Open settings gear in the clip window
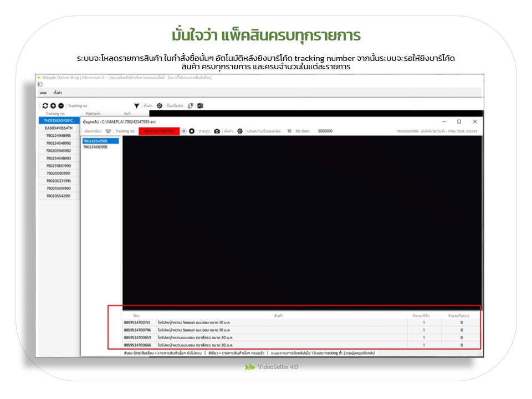532x399 pixels. [x=239, y=131]
